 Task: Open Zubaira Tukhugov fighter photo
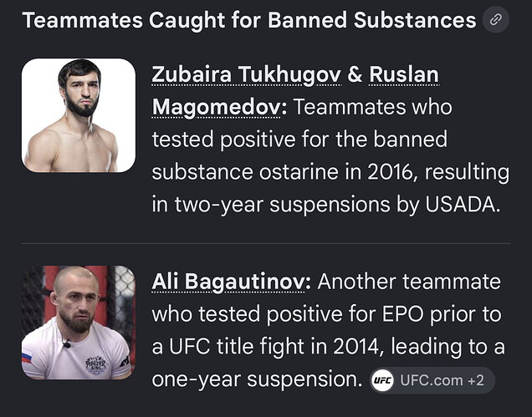pyautogui.click(x=79, y=115)
